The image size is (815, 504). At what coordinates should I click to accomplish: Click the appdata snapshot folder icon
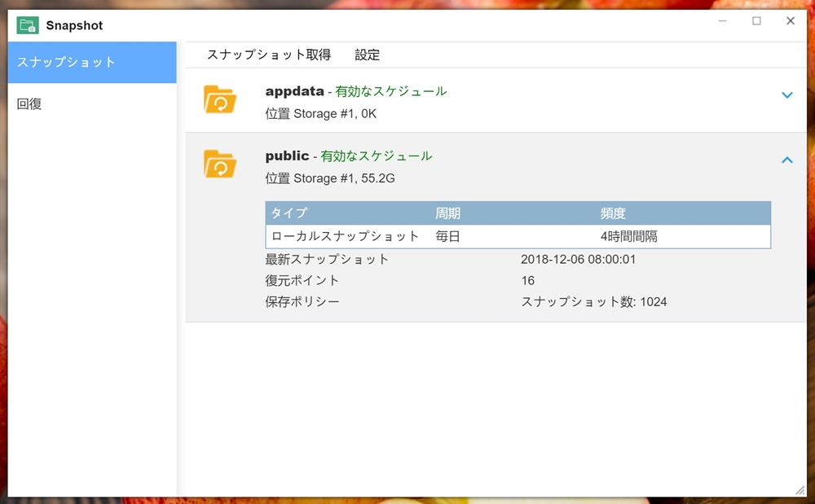click(x=219, y=99)
